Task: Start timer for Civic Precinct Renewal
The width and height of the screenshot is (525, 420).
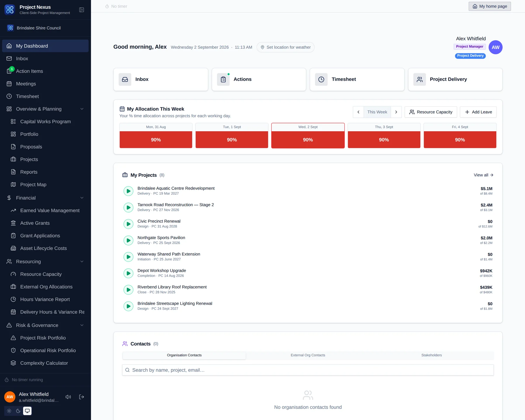Action: pos(128,224)
